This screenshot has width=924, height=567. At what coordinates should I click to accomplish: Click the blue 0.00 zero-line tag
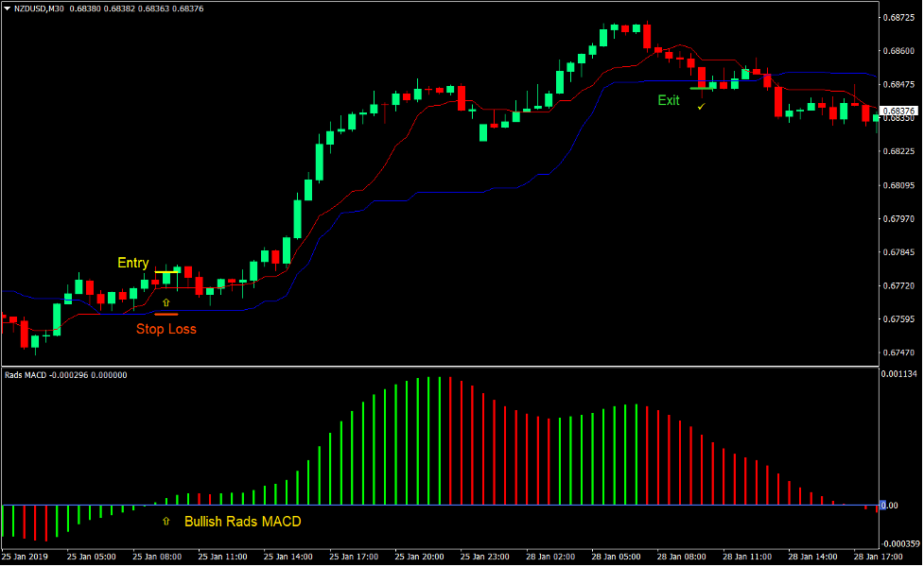coord(889,506)
